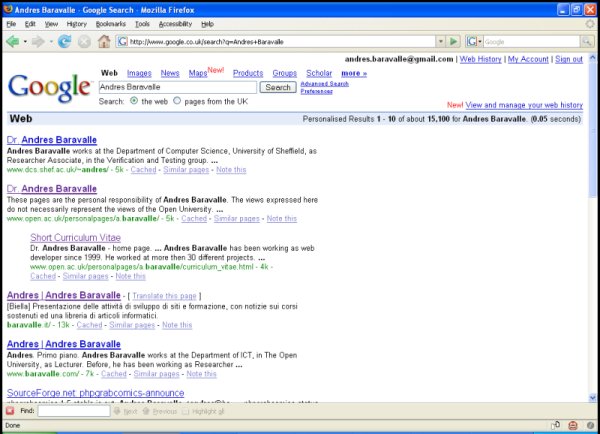The image size is (600, 434).
Task: Open the 'more »' services link
Action: click(354, 73)
